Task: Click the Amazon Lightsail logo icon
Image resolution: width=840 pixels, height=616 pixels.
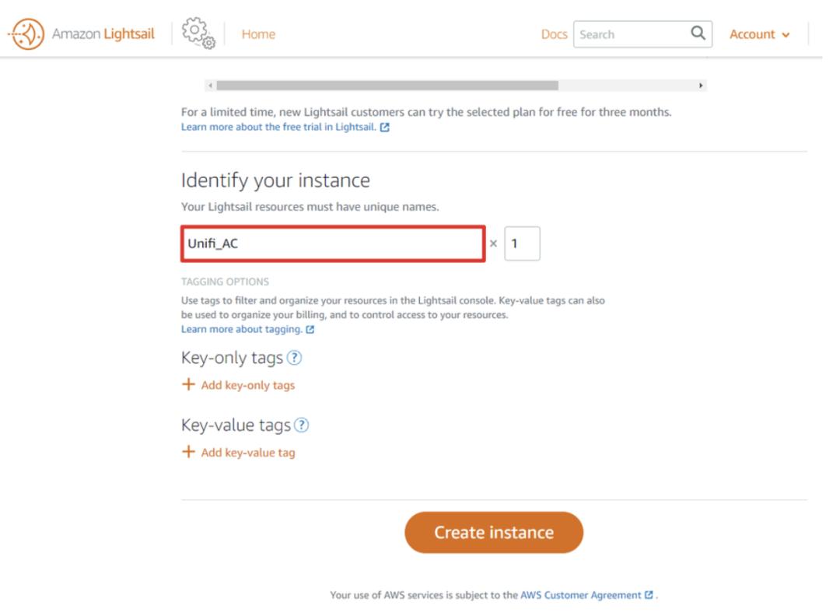Action: 29,34
